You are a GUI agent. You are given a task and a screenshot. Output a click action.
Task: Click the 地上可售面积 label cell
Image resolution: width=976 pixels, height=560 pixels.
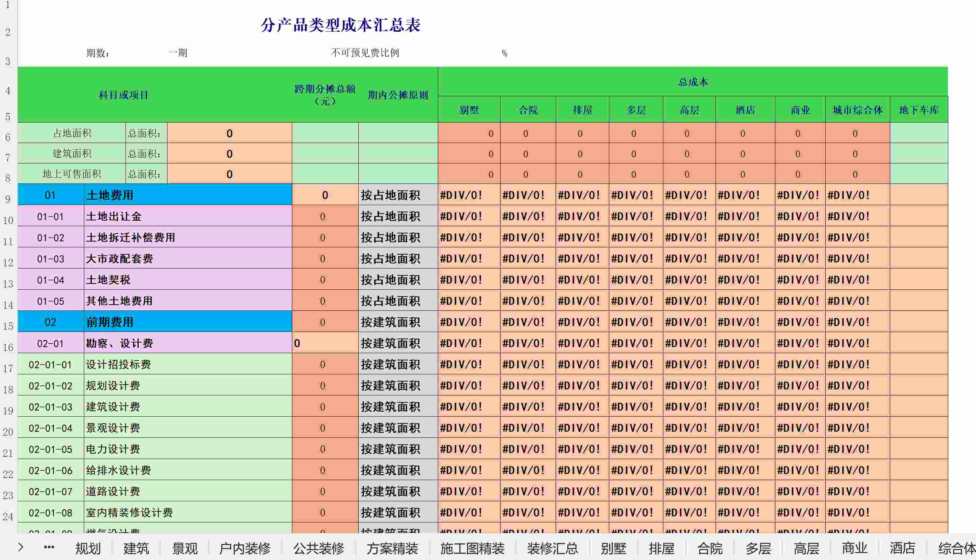click(72, 174)
